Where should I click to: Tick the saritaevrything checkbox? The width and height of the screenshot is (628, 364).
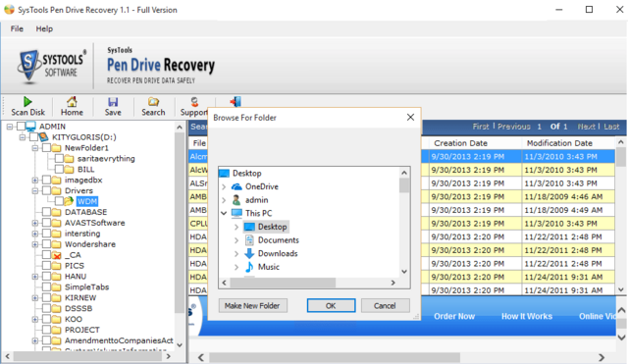click(x=59, y=159)
